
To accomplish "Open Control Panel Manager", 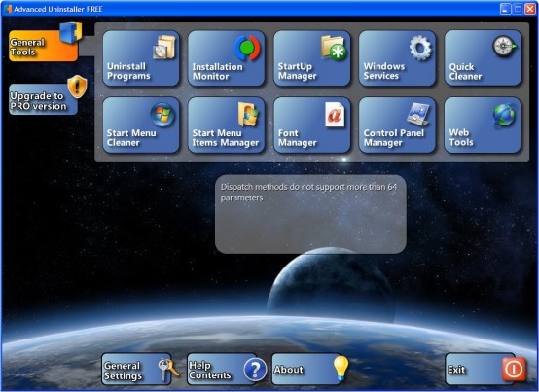I will (x=397, y=125).
